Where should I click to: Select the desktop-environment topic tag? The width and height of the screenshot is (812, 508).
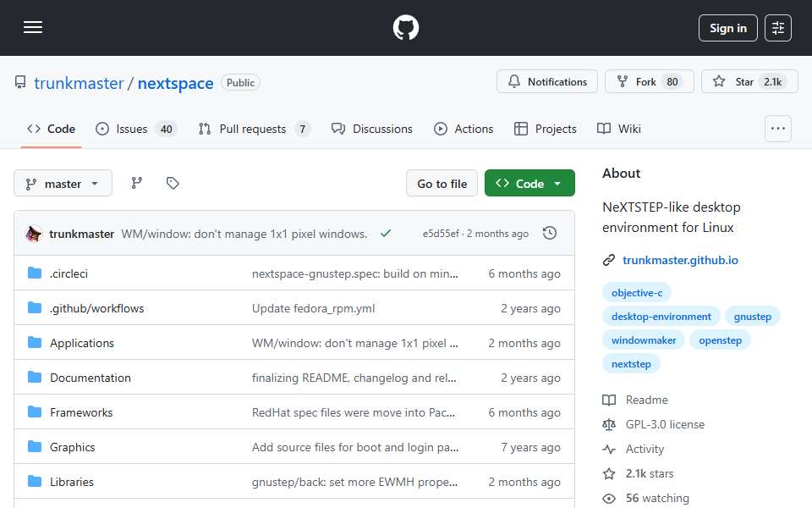point(661,317)
